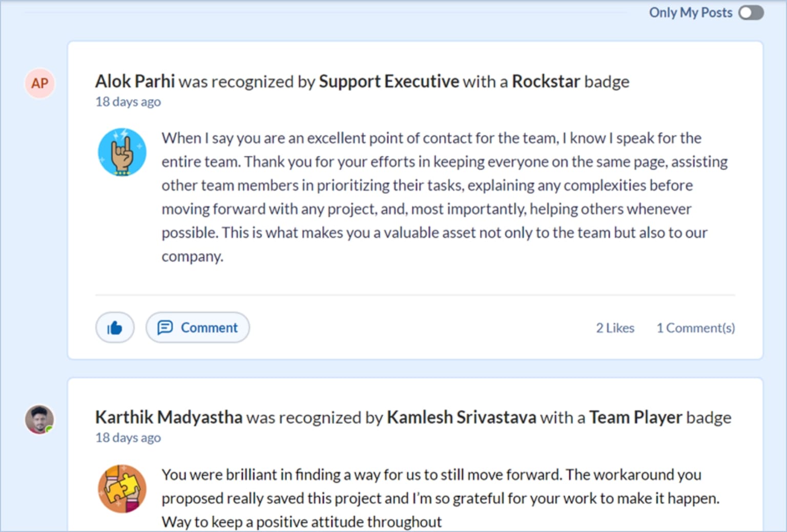Click the Rockstar badge name in heading

546,81
